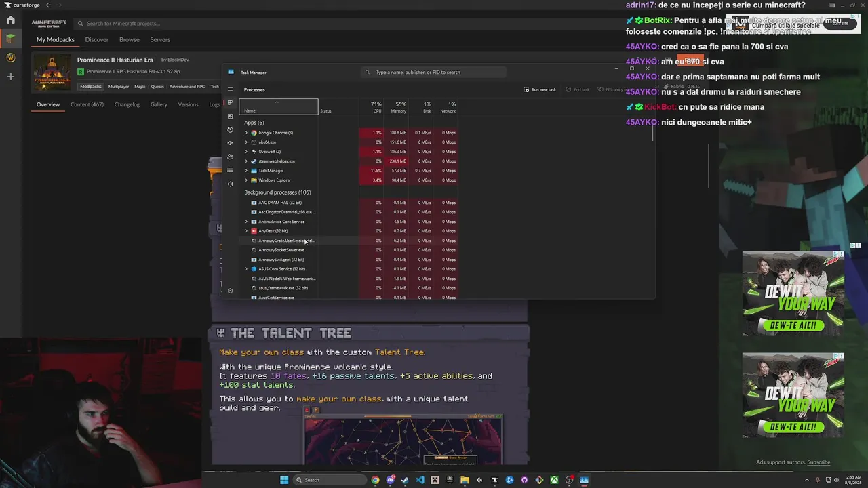Select Processes page icon in Task Manager sidebar
Image resolution: width=868 pixels, height=488 pixels.
tap(231, 103)
